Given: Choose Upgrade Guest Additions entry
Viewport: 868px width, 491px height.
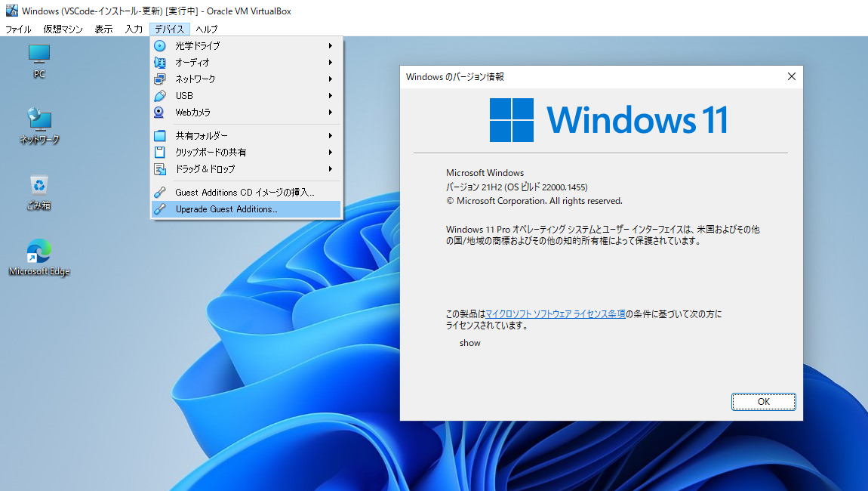Looking at the screenshot, I should [x=246, y=209].
